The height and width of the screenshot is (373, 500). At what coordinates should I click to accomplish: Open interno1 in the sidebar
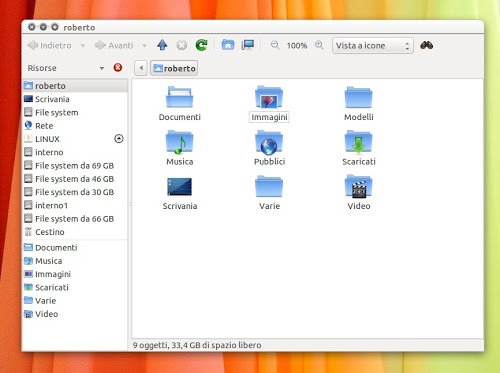coord(75,205)
